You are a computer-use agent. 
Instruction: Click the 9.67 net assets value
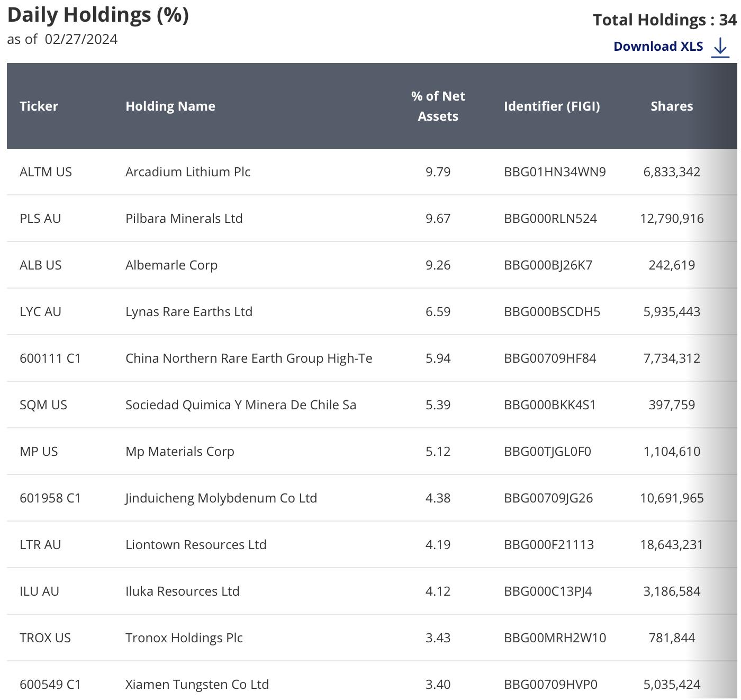click(x=438, y=218)
